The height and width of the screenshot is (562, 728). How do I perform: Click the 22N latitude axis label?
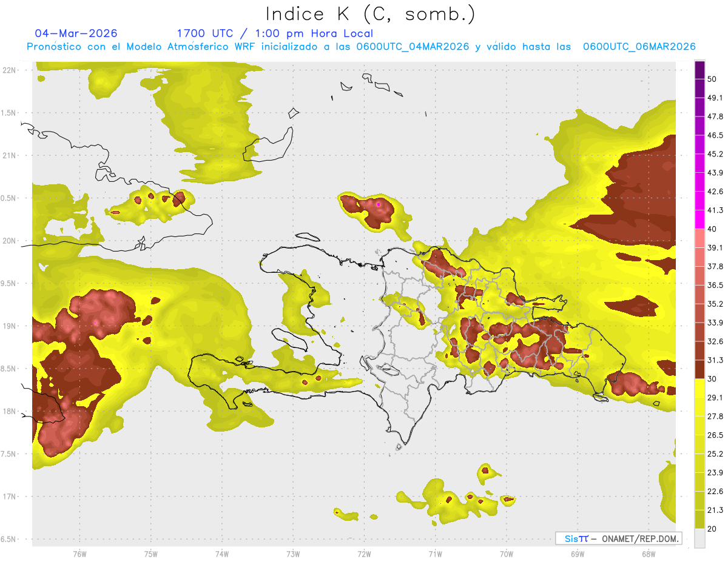[x=9, y=70]
